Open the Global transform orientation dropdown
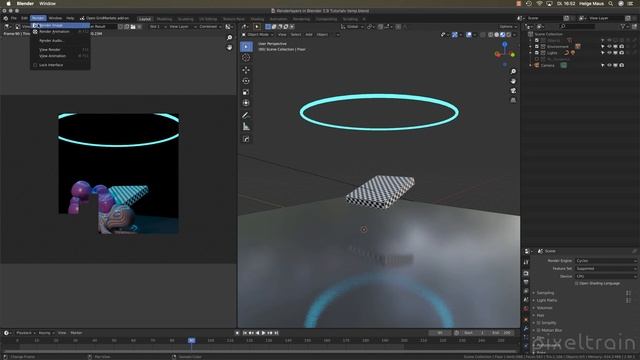Image resolution: width=640 pixels, height=360 pixels. click(352, 27)
